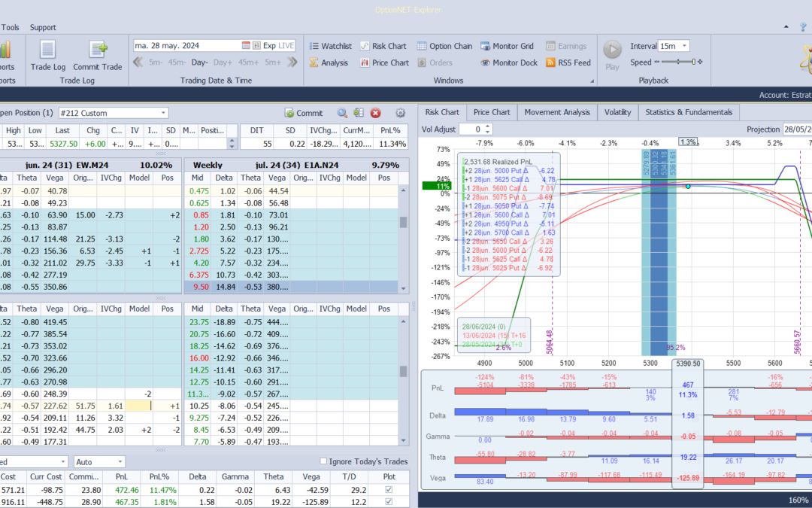Increase playback speed with the plus icon
Image resolution: width=812 pixels, height=508 pixels.
700,62
